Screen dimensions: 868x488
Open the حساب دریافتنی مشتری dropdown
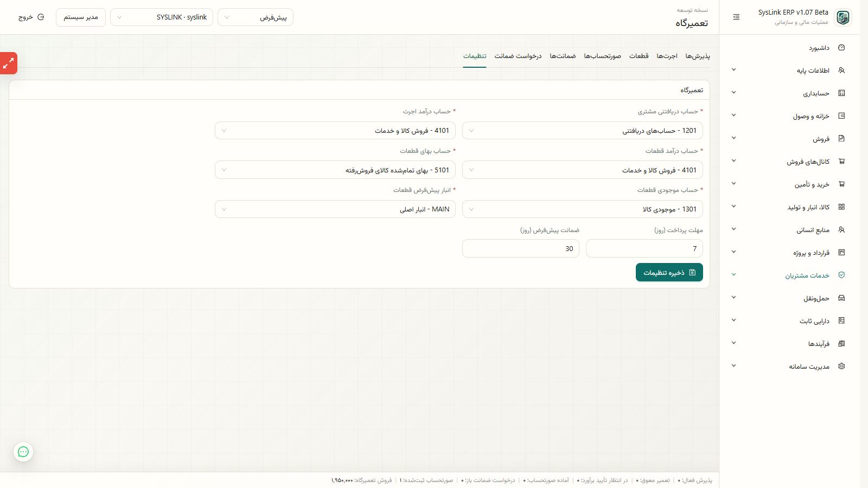click(x=583, y=131)
